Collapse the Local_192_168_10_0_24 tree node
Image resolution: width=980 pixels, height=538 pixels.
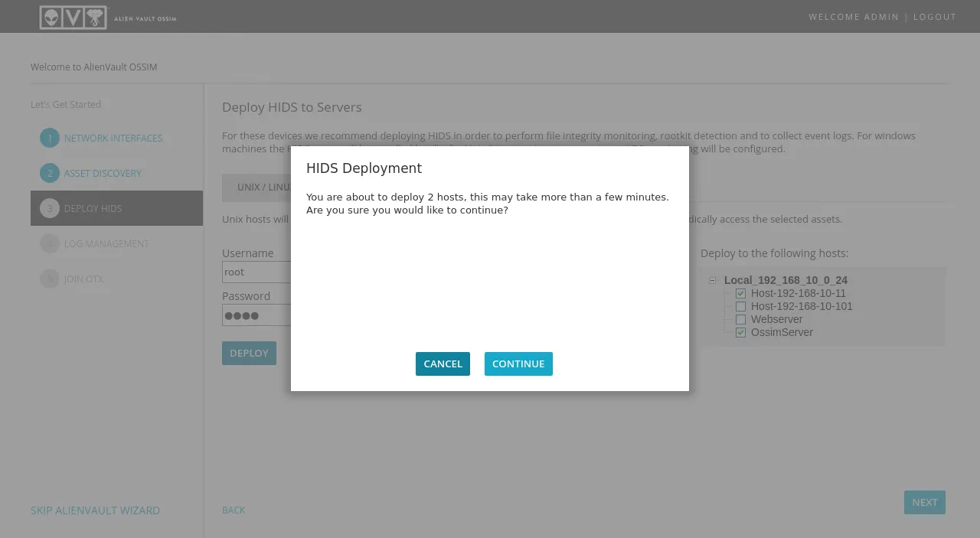(x=713, y=281)
